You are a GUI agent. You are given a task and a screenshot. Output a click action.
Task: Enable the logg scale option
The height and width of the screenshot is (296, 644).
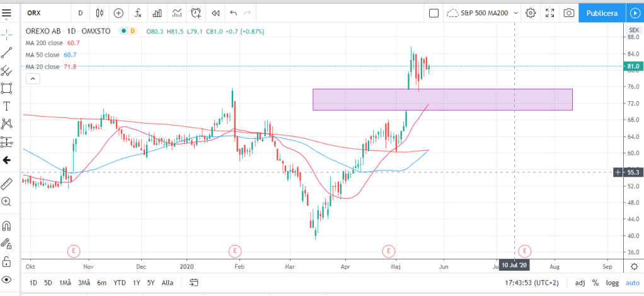click(612, 283)
